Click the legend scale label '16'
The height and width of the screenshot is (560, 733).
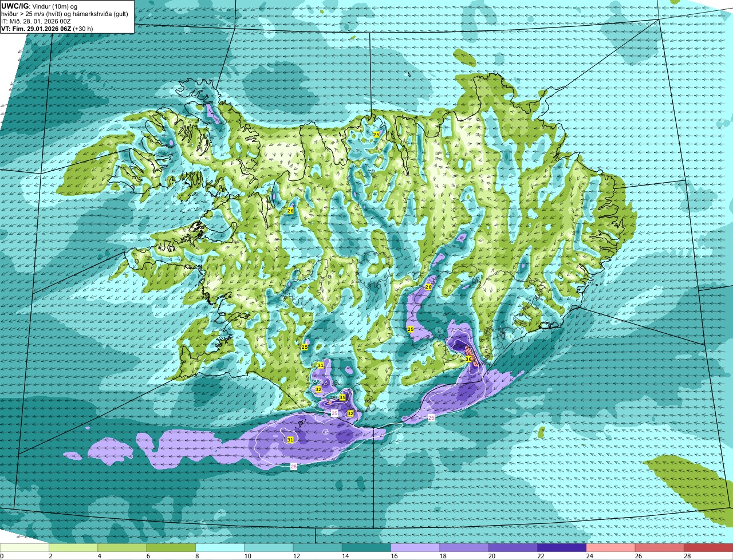click(x=393, y=556)
